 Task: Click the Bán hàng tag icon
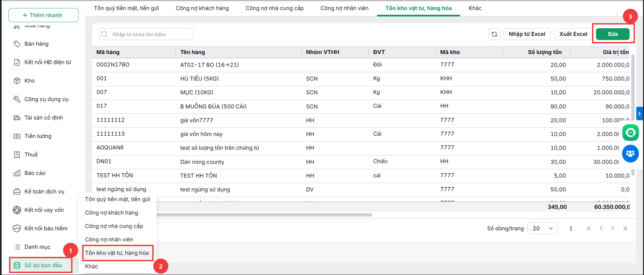17,44
